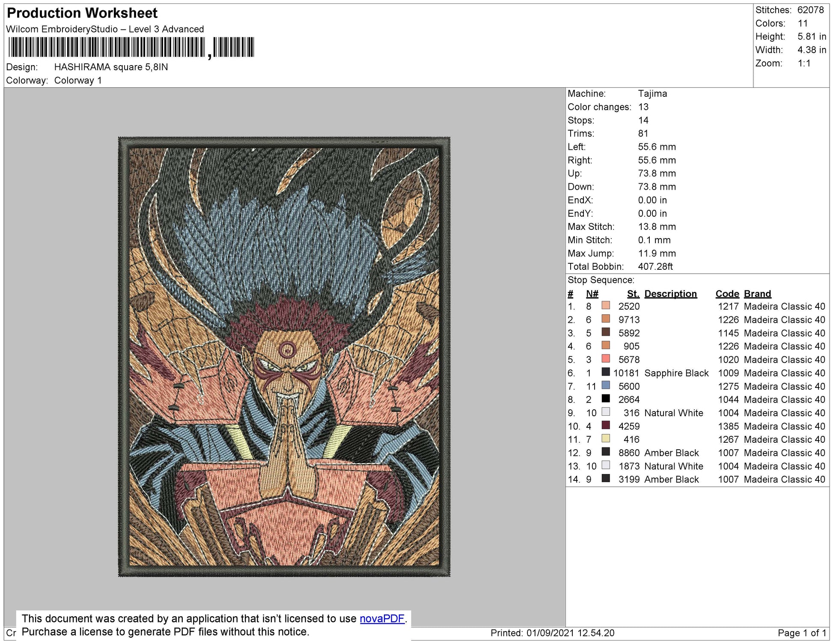Click the blue swatch for code 1275
The width and height of the screenshot is (833, 644).
pyautogui.click(x=605, y=385)
